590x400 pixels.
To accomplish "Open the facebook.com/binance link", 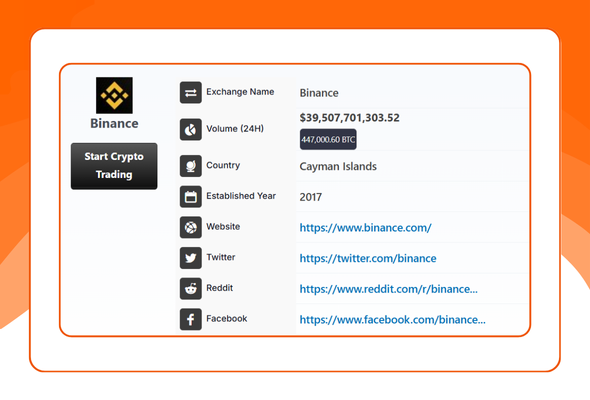I will (x=392, y=320).
